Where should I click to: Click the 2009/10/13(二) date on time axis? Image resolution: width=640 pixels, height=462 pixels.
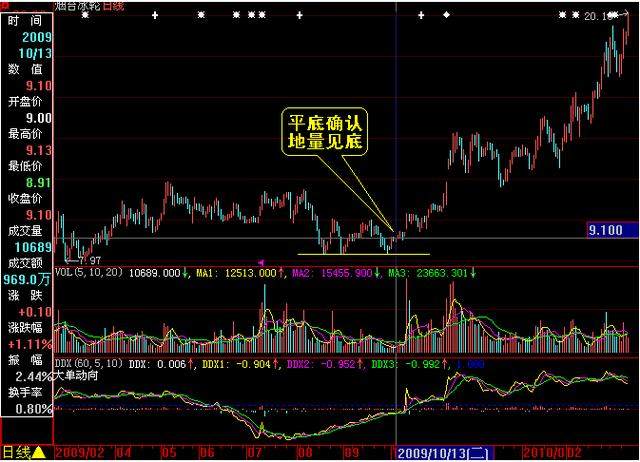[x=445, y=453]
